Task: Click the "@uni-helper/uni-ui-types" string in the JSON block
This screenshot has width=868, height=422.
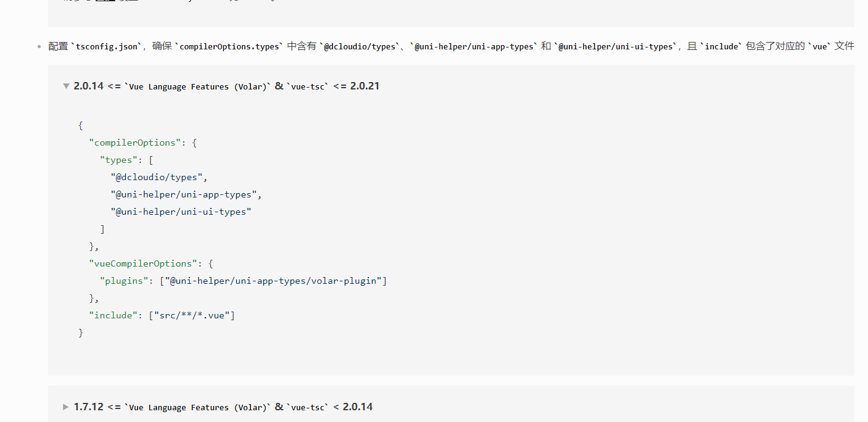Action: [x=181, y=212]
